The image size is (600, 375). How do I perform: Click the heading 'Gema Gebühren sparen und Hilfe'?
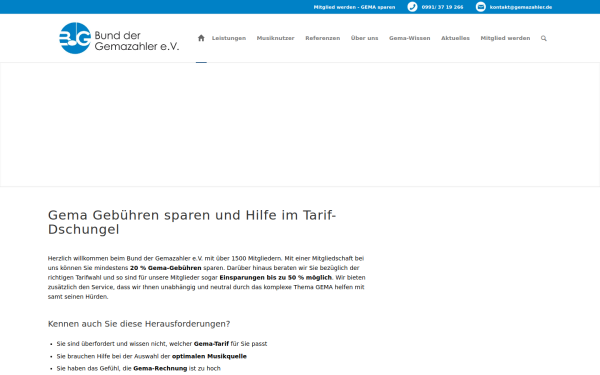192,222
